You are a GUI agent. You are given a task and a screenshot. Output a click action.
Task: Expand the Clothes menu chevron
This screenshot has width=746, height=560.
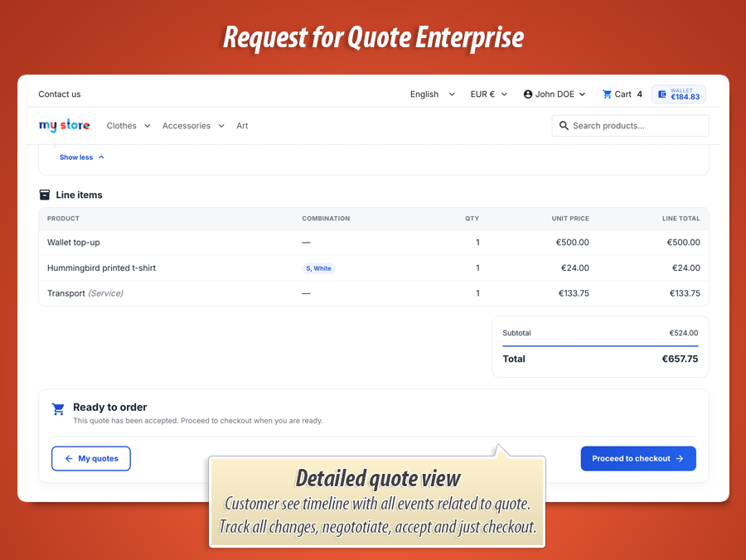148,126
